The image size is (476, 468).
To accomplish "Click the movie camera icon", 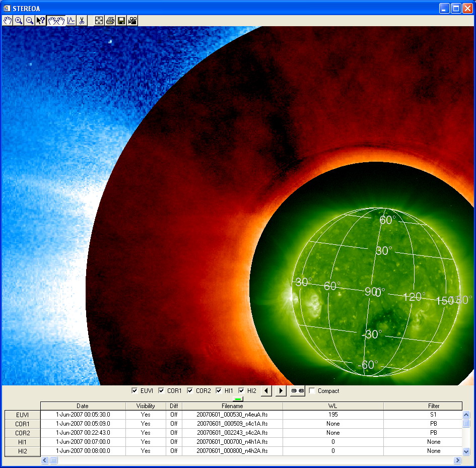I will coord(132,21).
